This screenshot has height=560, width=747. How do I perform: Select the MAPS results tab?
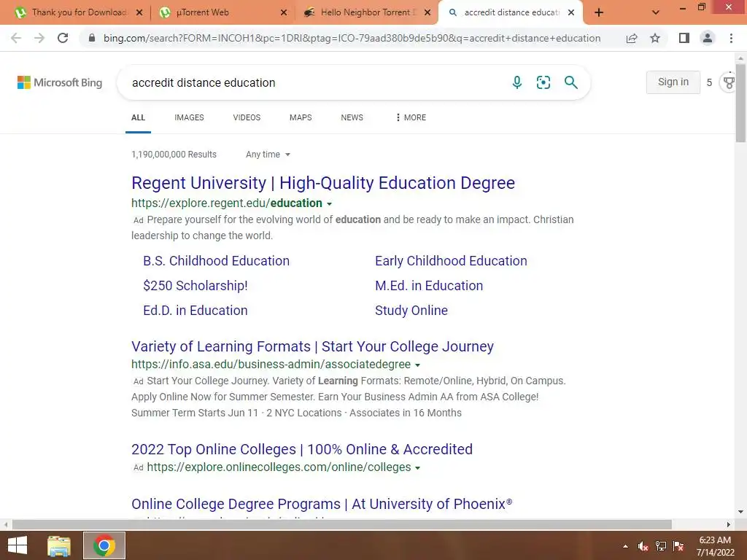301,117
